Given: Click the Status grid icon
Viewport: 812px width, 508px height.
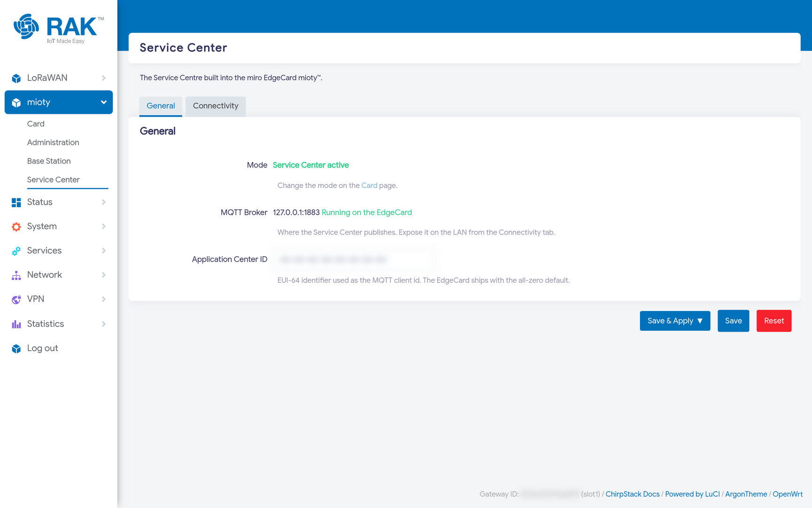Looking at the screenshot, I should pos(16,202).
